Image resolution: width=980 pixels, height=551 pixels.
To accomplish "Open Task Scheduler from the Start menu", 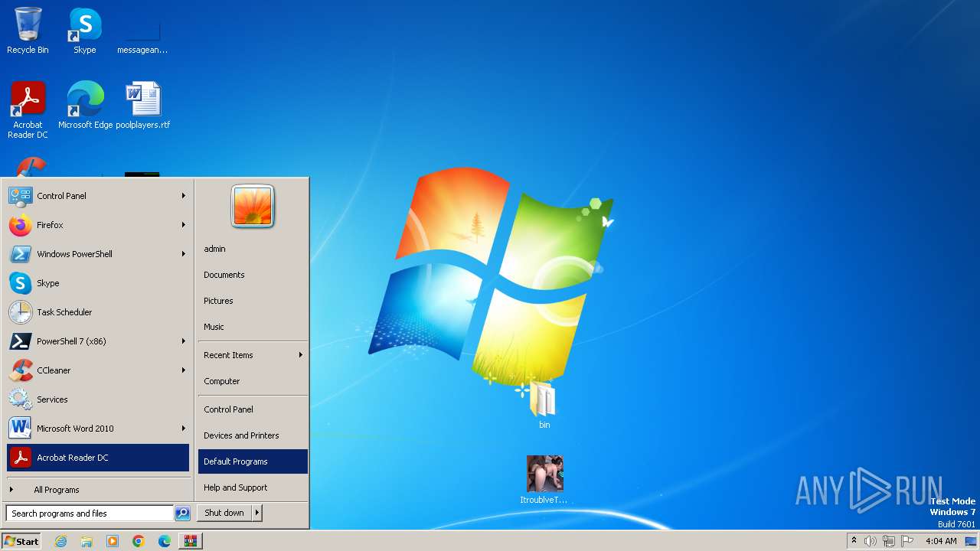I will click(98, 312).
